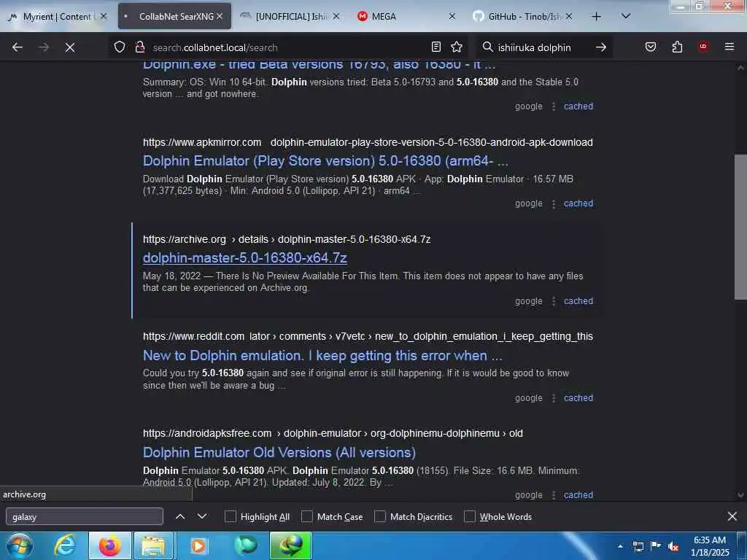Open New to Dolphin emulation reddit result

pyautogui.click(x=322, y=356)
